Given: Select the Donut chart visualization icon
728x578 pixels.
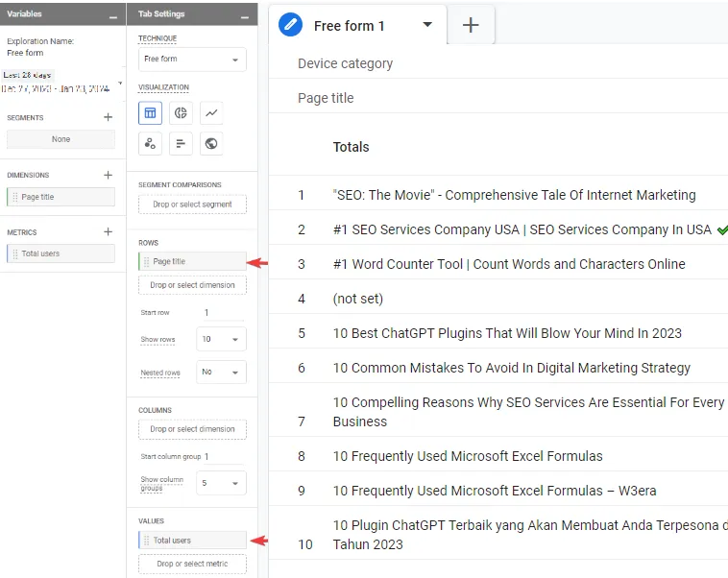Looking at the screenshot, I should 181,113.
